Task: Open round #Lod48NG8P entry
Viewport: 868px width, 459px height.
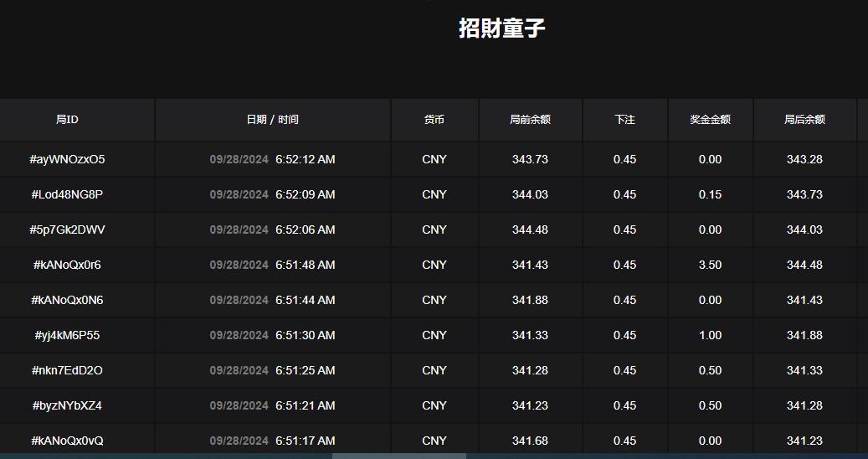Action: point(67,194)
